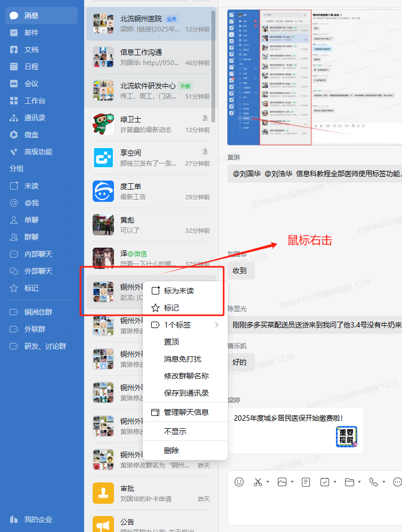Open image icon dropdown arrow
Viewport: 402px width, 532px height.
292,482
